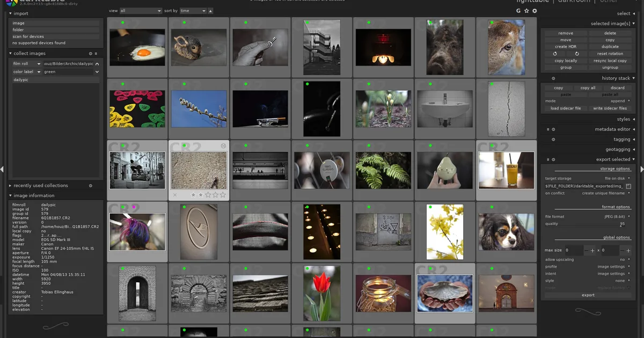Set one star on the highlighted thumbnail
The width and height of the screenshot is (644, 338).
(193, 195)
